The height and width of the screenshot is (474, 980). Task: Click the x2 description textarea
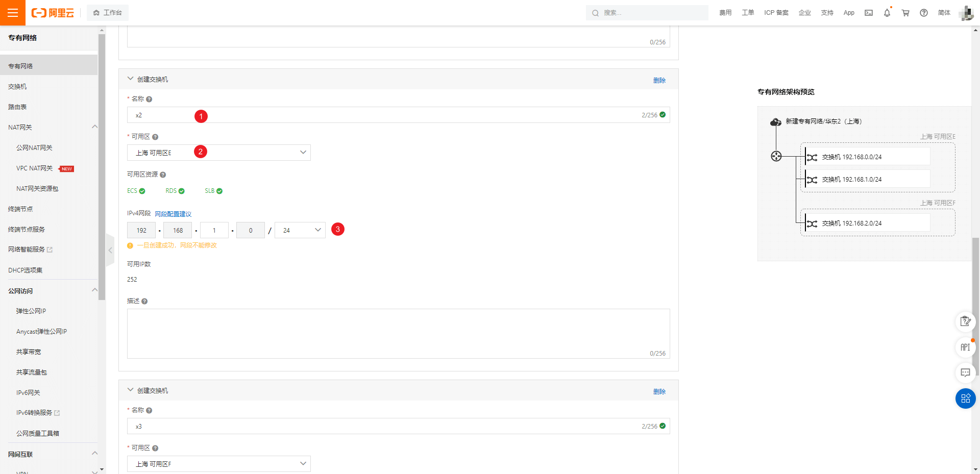[398, 334]
